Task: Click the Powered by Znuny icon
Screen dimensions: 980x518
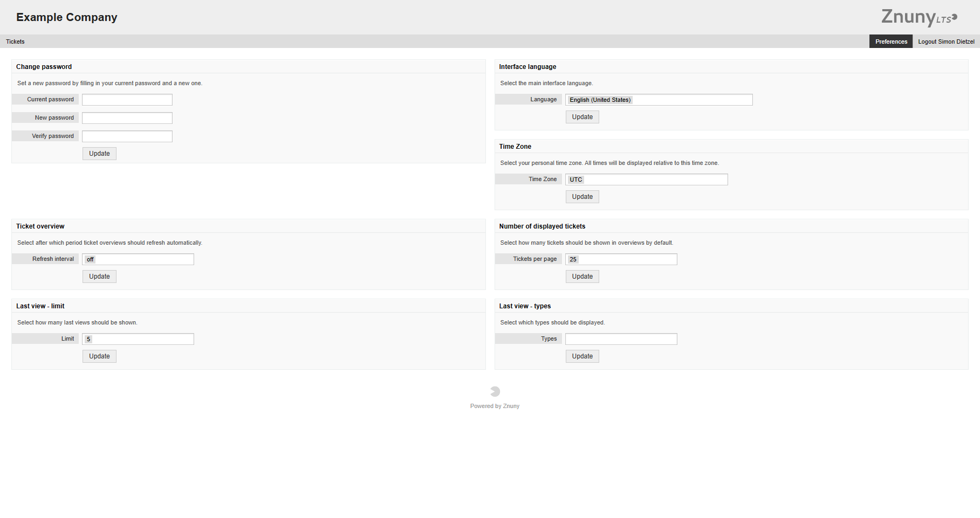Action: coord(495,391)
